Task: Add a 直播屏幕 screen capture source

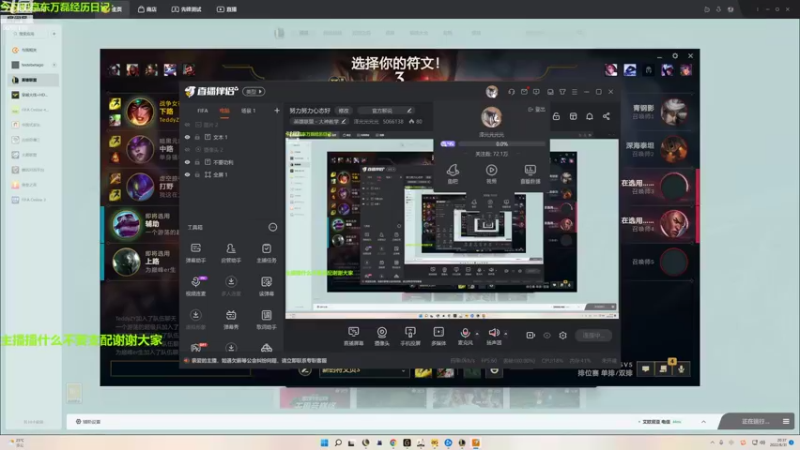Action: (x=353, y=336)
